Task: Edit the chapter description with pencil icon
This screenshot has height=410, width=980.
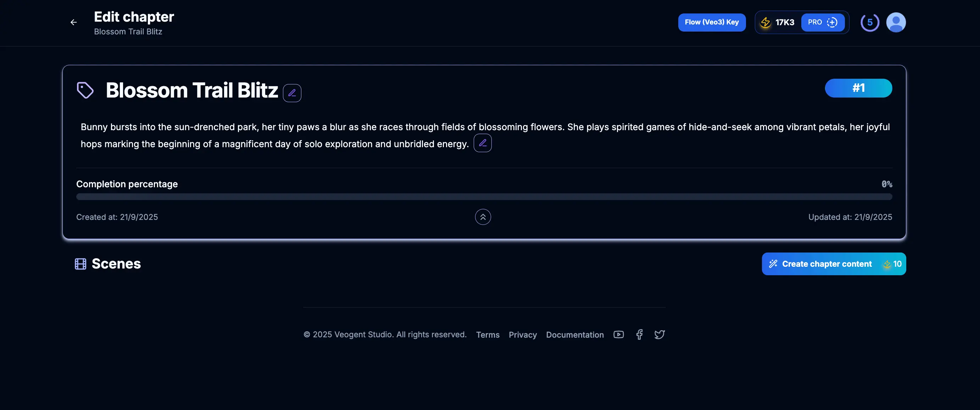Action: 483,143
